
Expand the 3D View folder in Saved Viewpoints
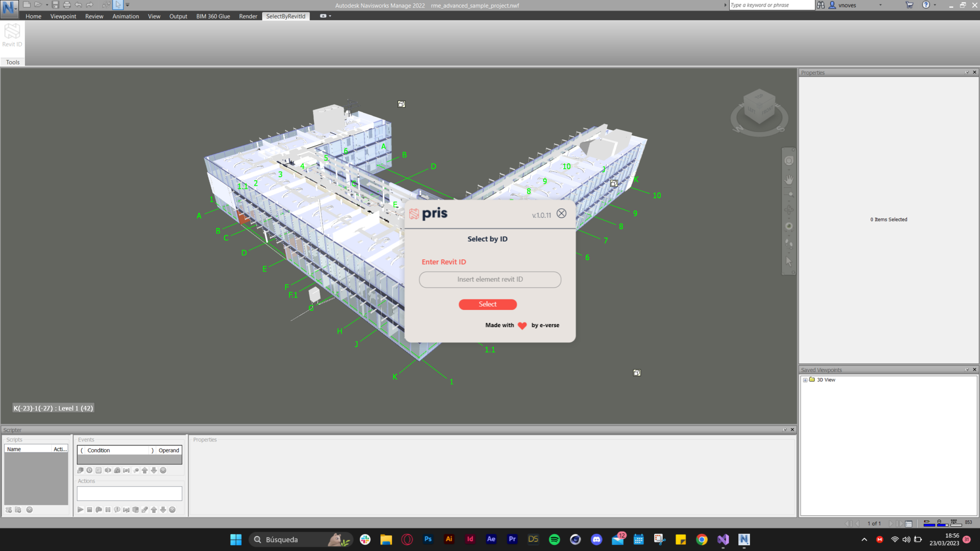[x=804, y=379]
